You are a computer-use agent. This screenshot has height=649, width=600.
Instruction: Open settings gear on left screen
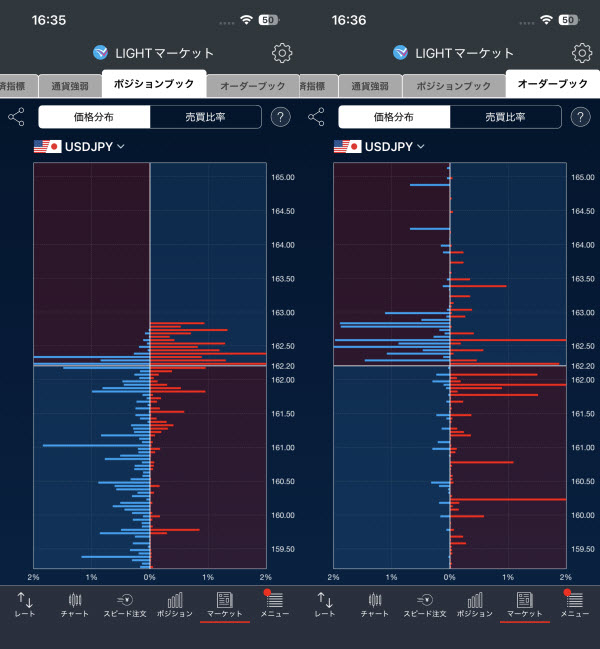pyautogui.click(x=282, y=53)
